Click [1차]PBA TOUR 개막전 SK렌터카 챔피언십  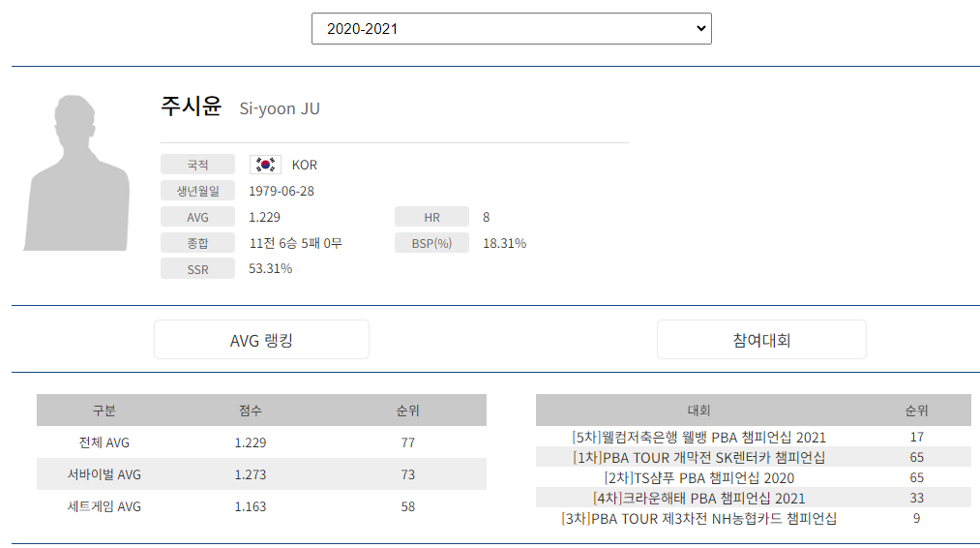click(698, 457)
